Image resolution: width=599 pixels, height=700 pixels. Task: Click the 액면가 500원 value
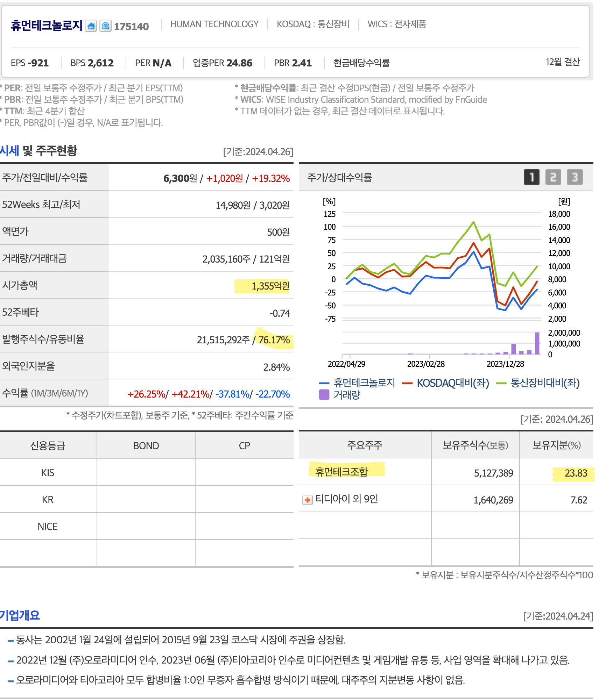coord(279,232)
